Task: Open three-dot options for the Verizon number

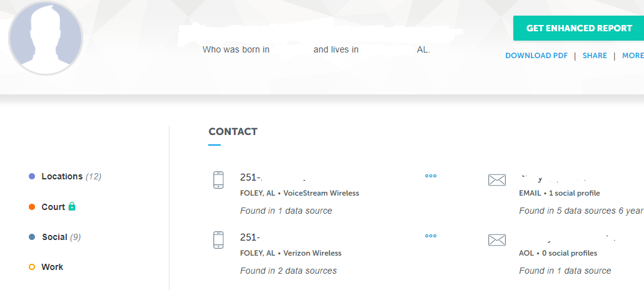Action: click(431, 236)
